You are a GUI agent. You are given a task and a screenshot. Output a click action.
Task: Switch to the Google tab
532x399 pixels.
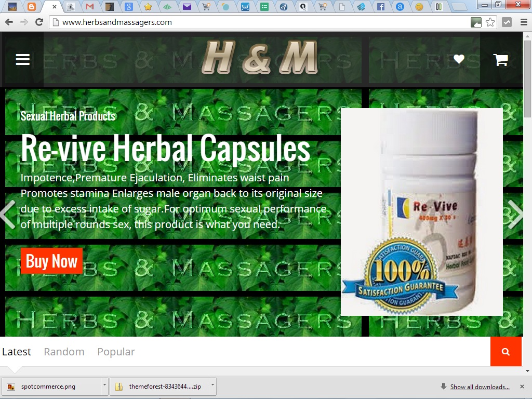click(x=129, y=6)
